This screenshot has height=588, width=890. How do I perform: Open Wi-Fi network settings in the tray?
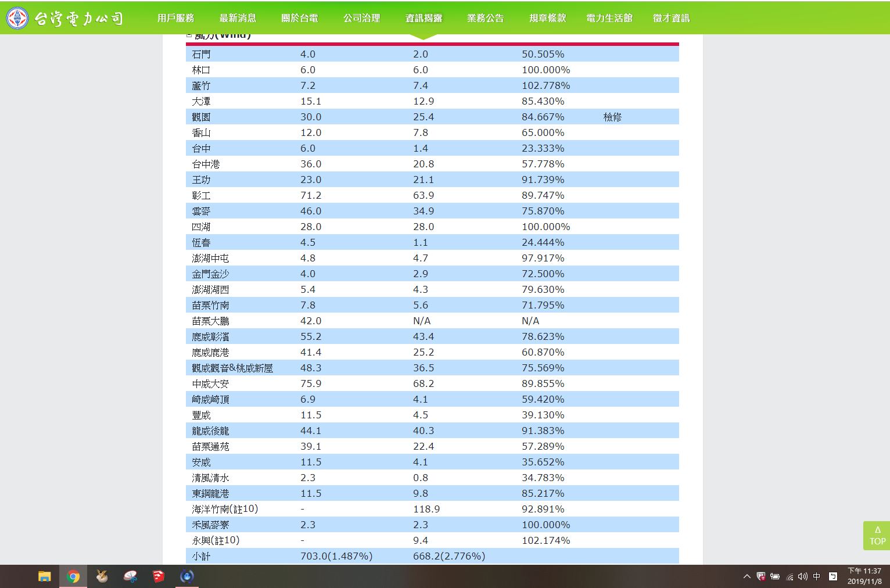click(x=789, y=576)
